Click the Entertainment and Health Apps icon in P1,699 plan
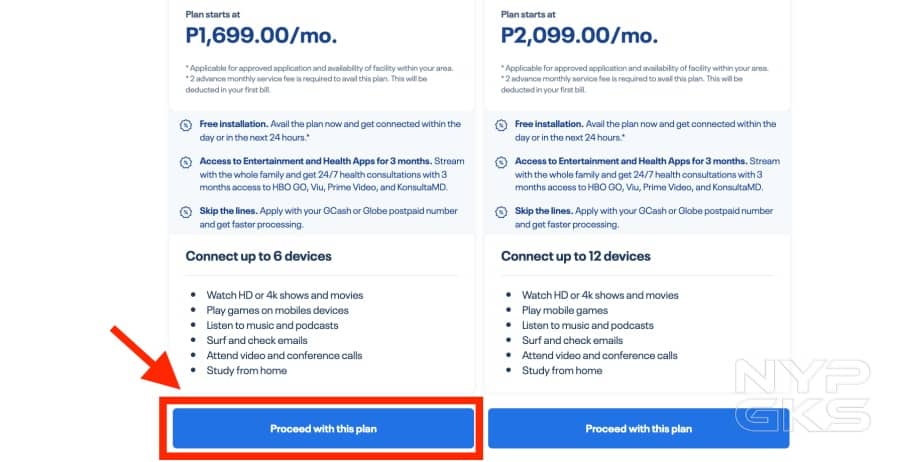Screen dimensions: 900x462 click(x=185, y=162)
